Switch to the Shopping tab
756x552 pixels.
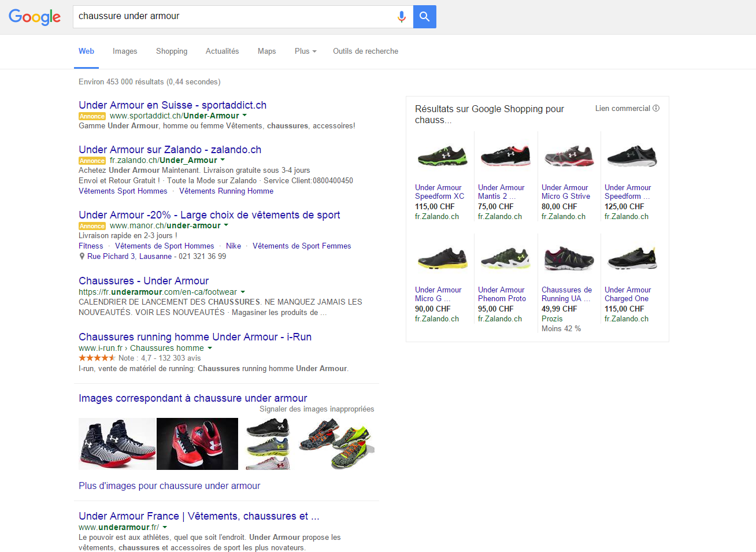coord(172,51)
